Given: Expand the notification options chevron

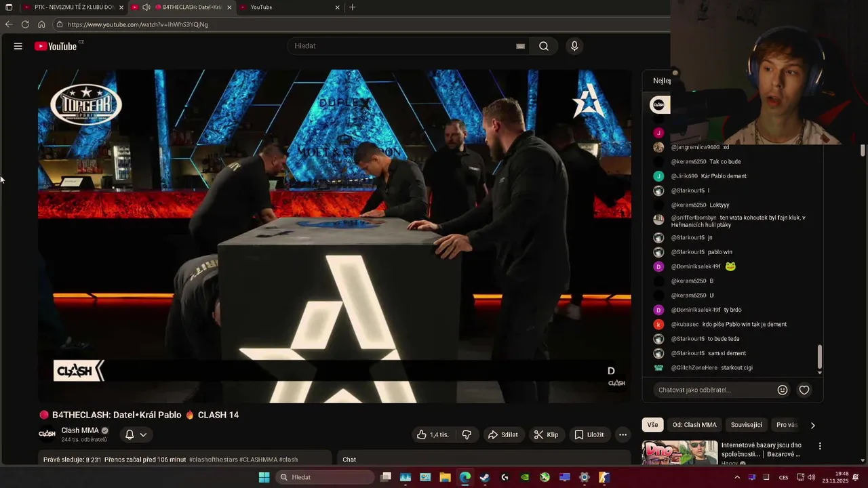Looking at the screenshot, I should [x=143, y=434].
